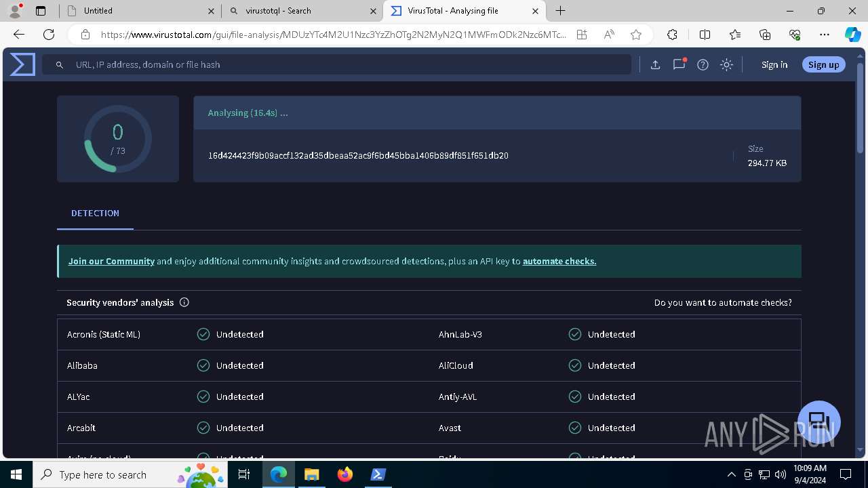The height and width of the screenshot is (488, 868).
Task: Open the Edge profile avatar
Action: coord(15,11)
